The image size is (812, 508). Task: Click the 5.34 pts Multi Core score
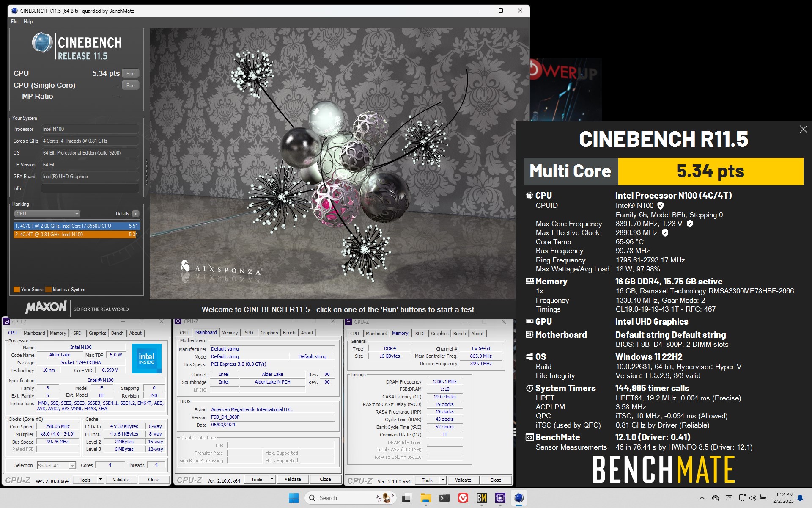(x=710, y=171)
